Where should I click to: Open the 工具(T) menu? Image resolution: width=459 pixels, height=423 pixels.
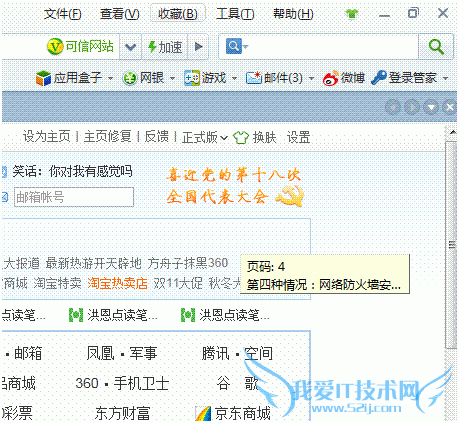tap(235, 14)
